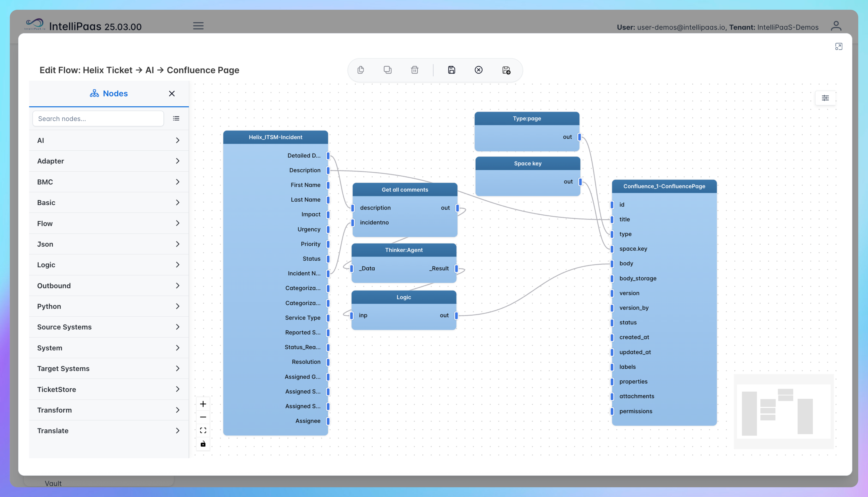Toggle the hamburger navigation menu
Image resolution: width=868 pixels, height=497 pixels.
[198, 26]
